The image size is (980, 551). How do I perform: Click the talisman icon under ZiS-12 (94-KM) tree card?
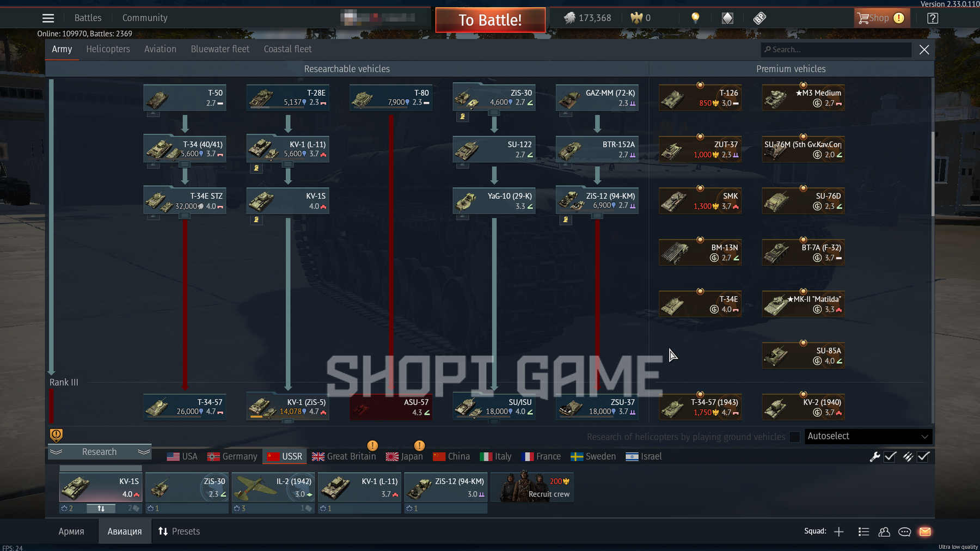(x=566, y=219)
